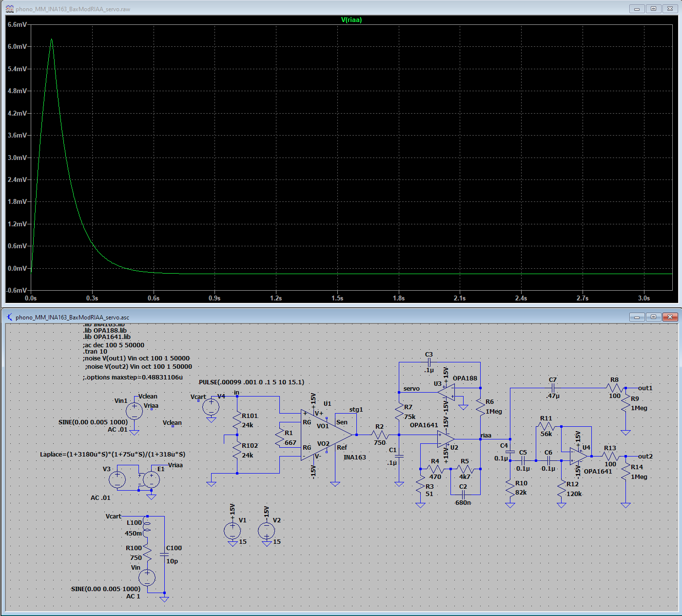The height and width of the screenshot is (616, 682).
Task: Select the INA163 amplifier U1 symbol
Action: [326, 435]
